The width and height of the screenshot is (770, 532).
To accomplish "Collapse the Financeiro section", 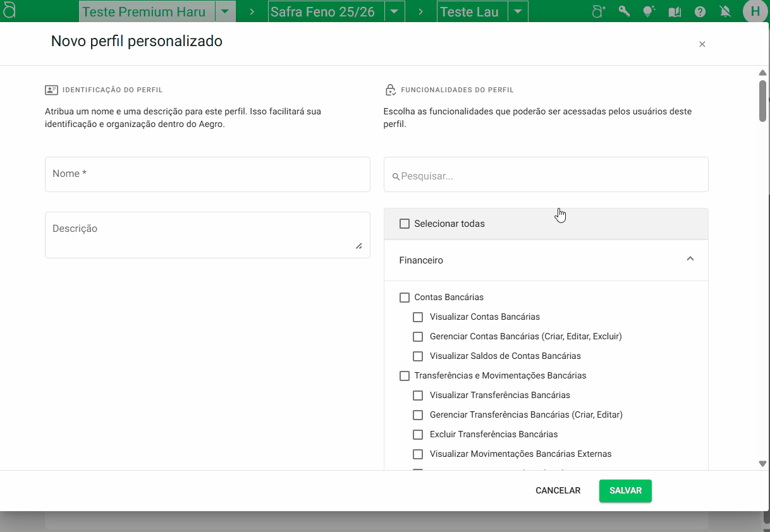I will [690, 259].
